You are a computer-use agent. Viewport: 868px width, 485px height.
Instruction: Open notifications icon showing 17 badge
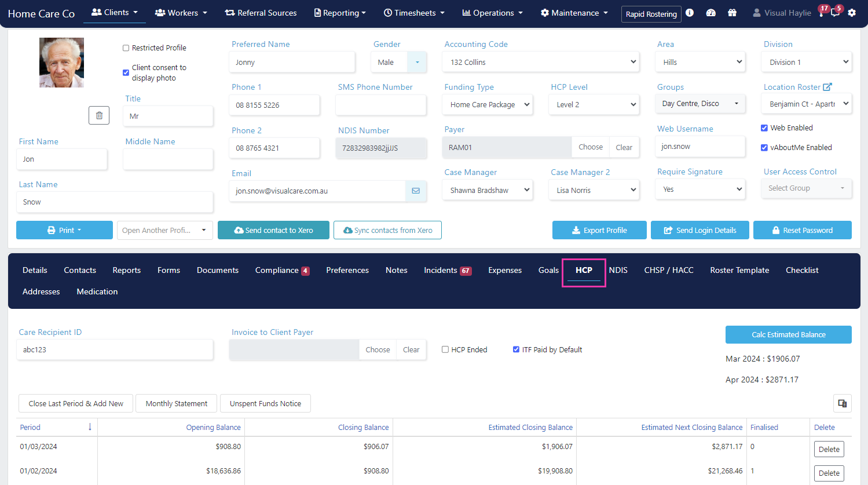point(821,13)
